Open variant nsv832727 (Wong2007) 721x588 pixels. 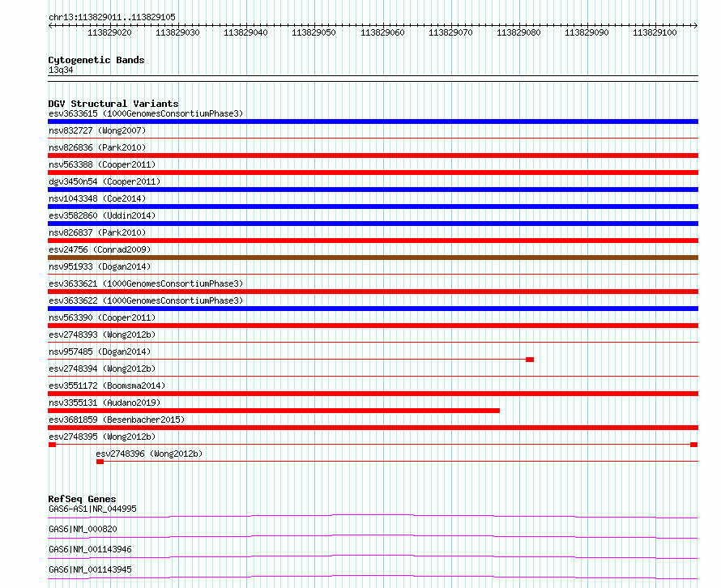(97, 130)
